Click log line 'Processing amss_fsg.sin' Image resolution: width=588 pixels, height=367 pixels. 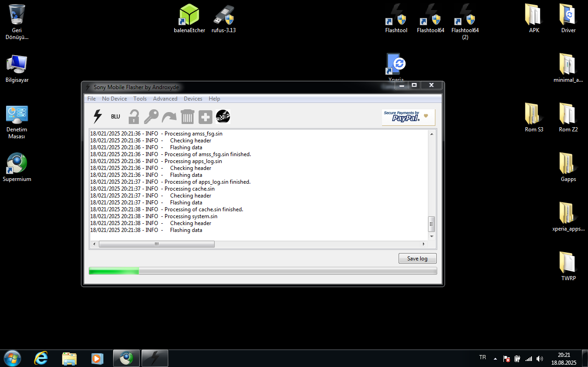(x=194, y=134)
